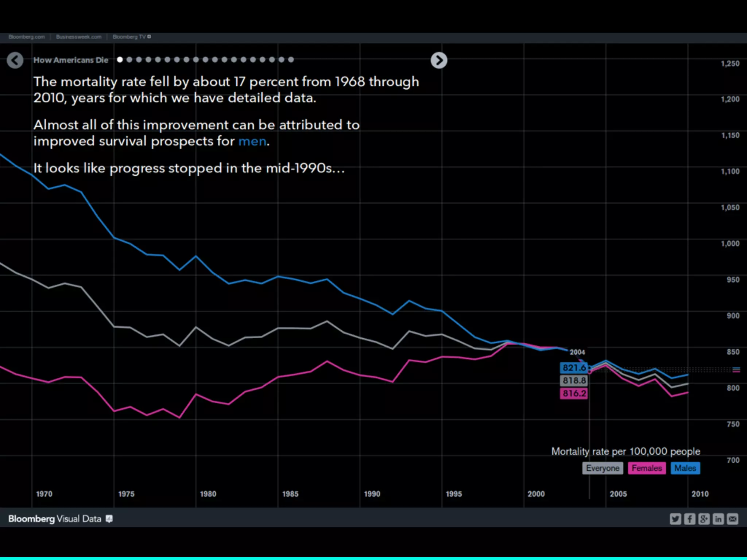Select the first slide navigation dot
The width and height of the screenshot is (747, 560).
[120, 59]
